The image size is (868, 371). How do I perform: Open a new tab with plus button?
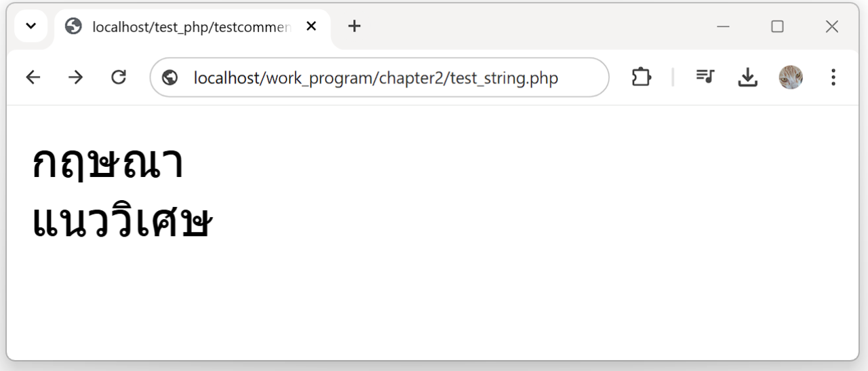(354, 26)
